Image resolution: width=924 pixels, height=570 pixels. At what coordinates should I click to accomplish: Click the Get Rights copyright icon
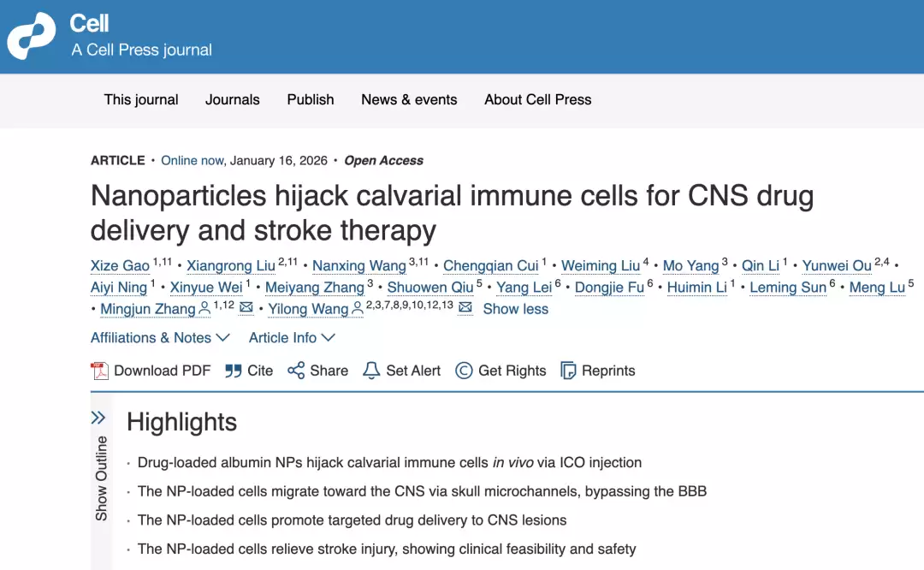click(464, 371)
